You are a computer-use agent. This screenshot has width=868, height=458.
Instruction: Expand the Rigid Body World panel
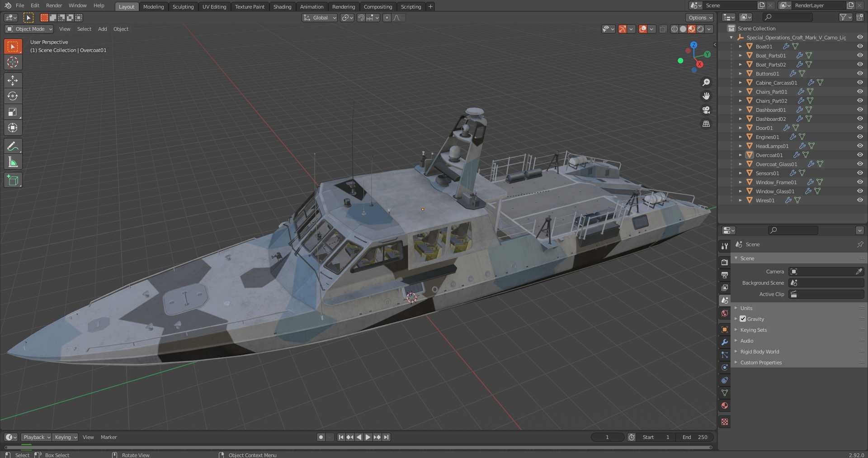click(759, 352)
